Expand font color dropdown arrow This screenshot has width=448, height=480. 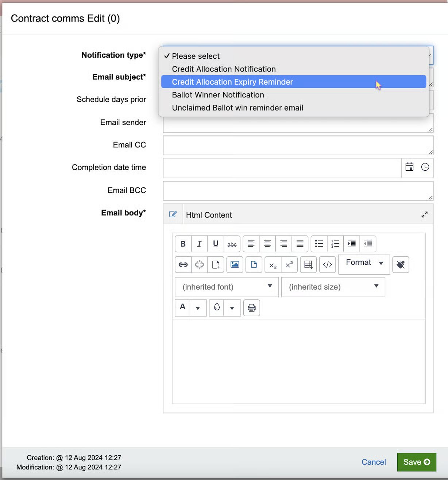coord(198,308)
